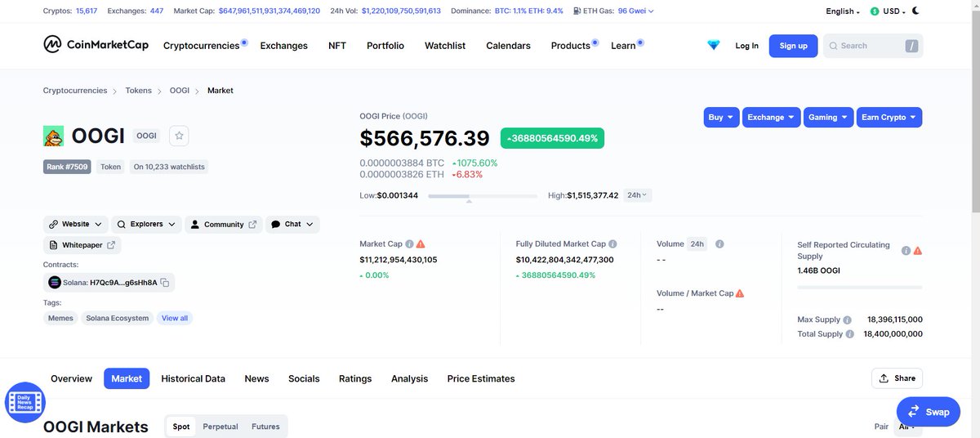
Task: Open the Pair filter dropdown
Action: pyautogui.click(x=907, y=427)
